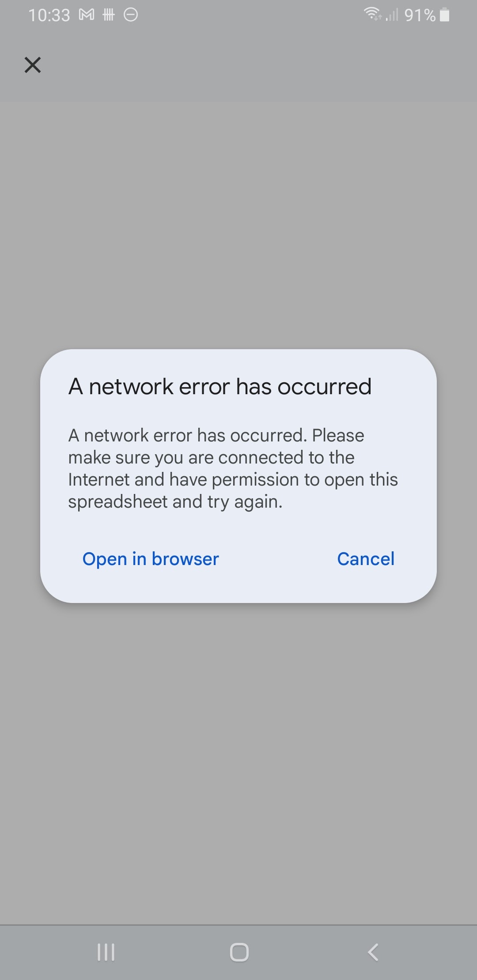Go back using the navigation back chevron
Viewport: 477px width, 980px height.
tap(373, 952)
